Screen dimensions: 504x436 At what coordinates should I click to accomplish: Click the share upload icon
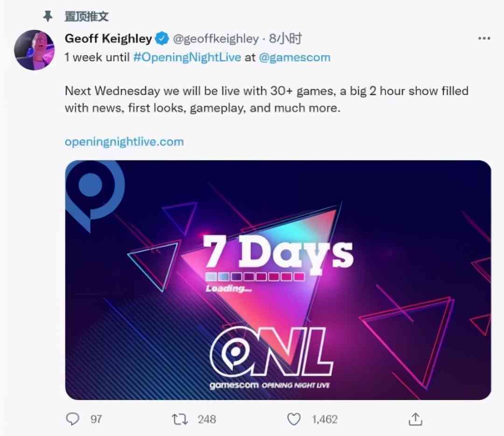[415, 419]
